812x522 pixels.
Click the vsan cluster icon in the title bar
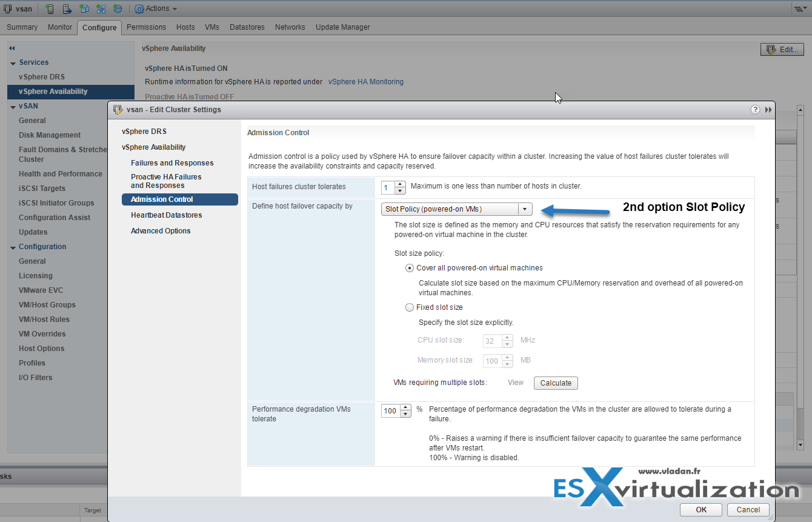[8, 8]
